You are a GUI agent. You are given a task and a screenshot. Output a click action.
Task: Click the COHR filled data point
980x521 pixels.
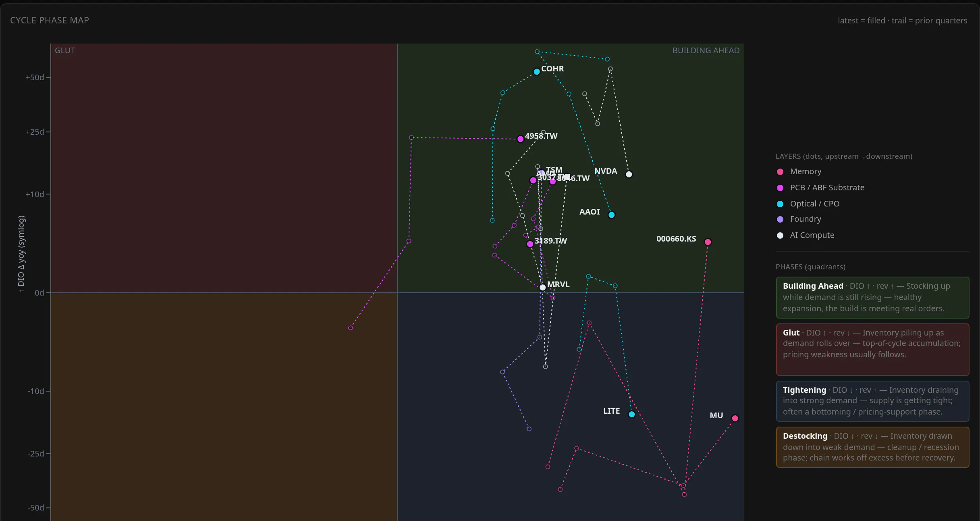[x=537, y=72]
